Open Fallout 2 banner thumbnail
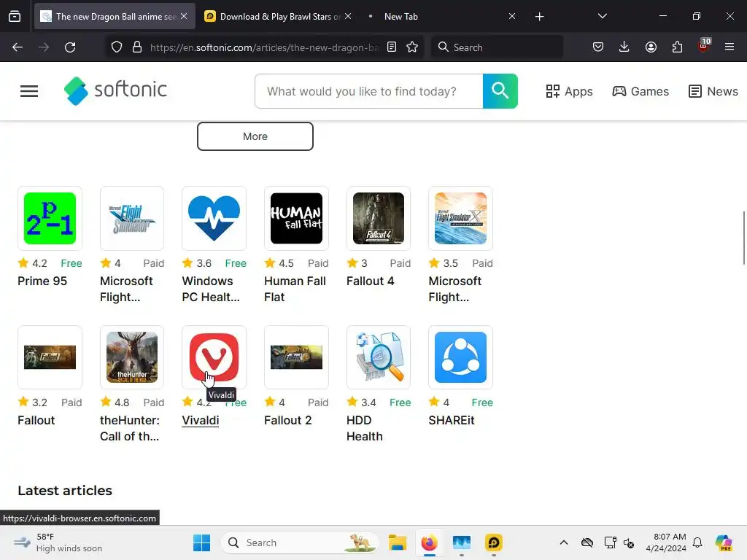Screen dimensions: 747x560 pyautogui.click(x=296, y=357)
